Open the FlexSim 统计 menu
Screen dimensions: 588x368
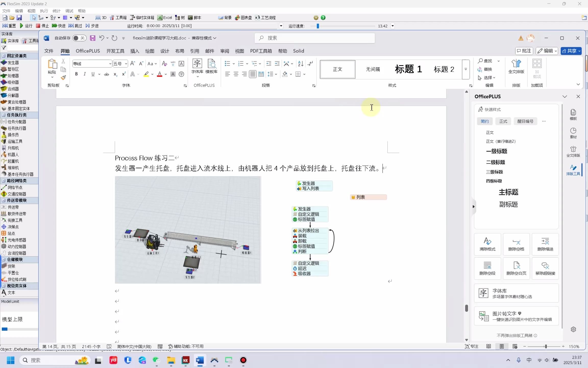56,11
